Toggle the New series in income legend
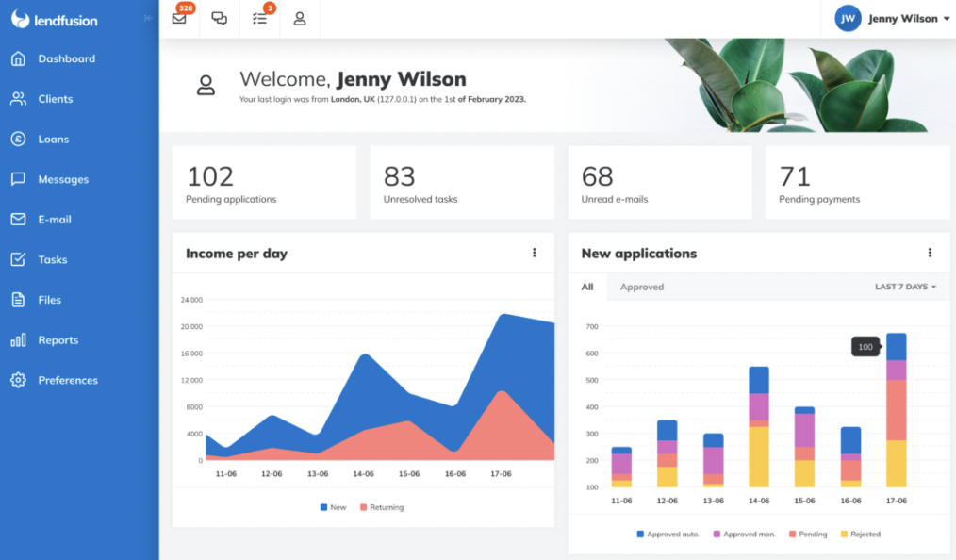 [333, 507]
